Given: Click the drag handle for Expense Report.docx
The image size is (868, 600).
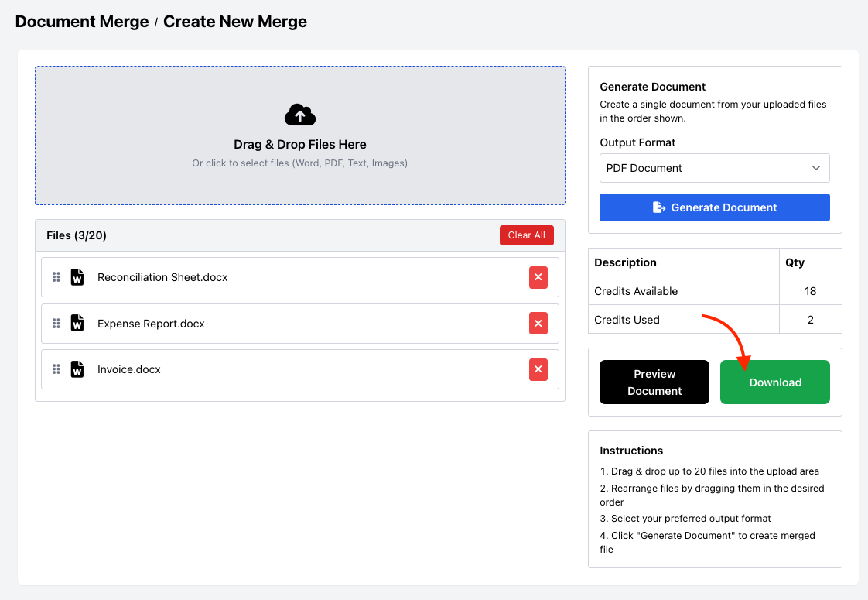Looking at the screenshot, I should (x=56, y=323).
